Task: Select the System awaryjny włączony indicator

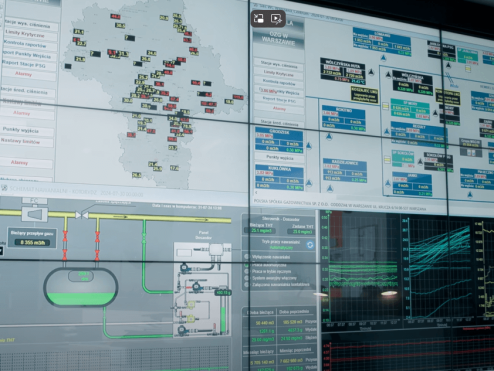Action: tap(247, 278)
